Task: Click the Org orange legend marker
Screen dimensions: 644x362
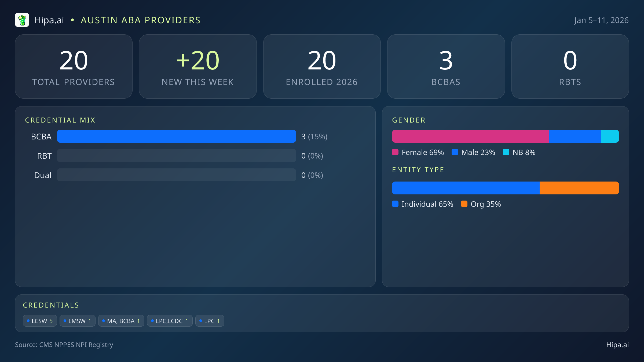Action: 464,204
